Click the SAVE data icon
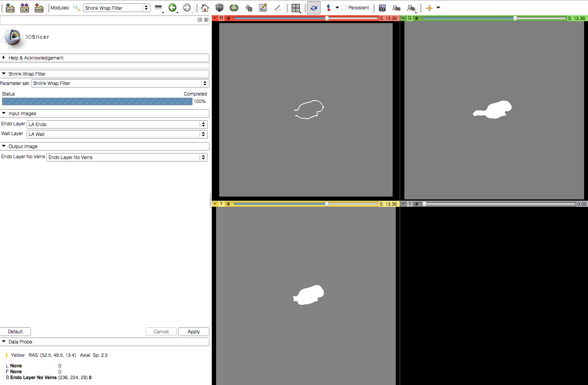The image size is (588, 385). (39, 8)
